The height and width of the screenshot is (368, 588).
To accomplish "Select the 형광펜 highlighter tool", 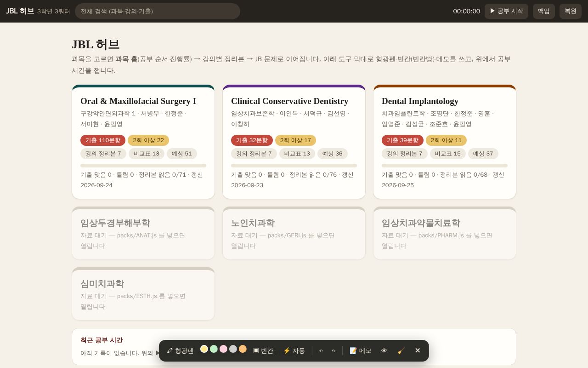I will [x=180, y=351].
